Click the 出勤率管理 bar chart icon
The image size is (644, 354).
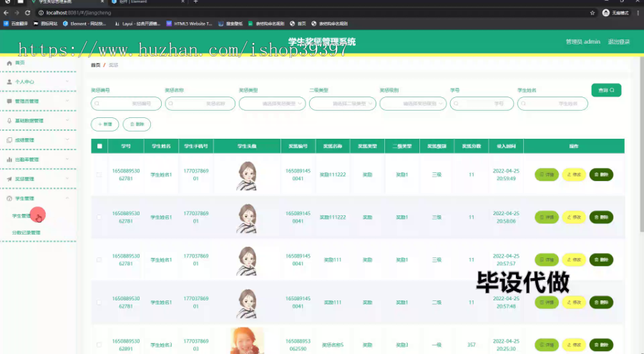point(9,159)
